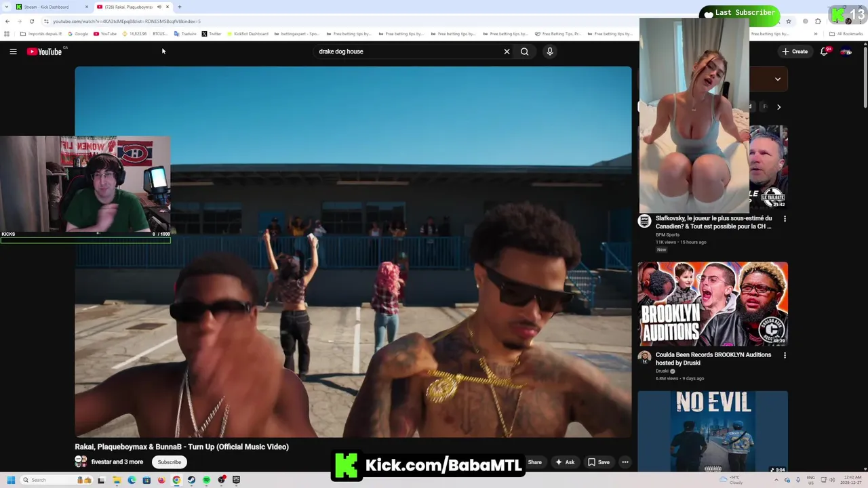This screenshot has height=488, width=868.
Task: Open the fivestar channel avatar
Action: click(81, 462)
